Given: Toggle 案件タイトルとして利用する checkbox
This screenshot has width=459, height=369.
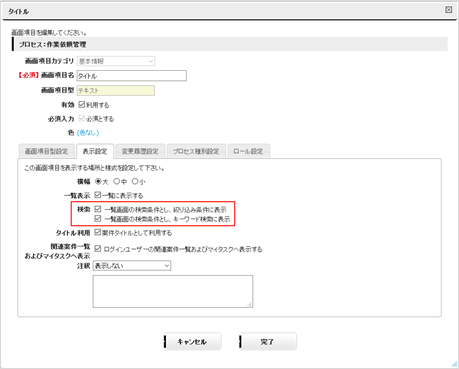Looking at the screenshot, I should coord(98,232).
